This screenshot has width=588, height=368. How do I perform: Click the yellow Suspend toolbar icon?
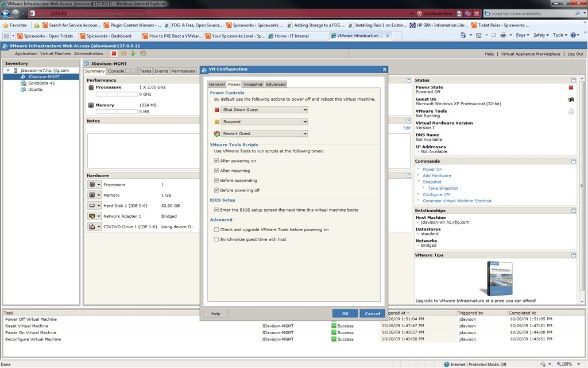[123, 53]
